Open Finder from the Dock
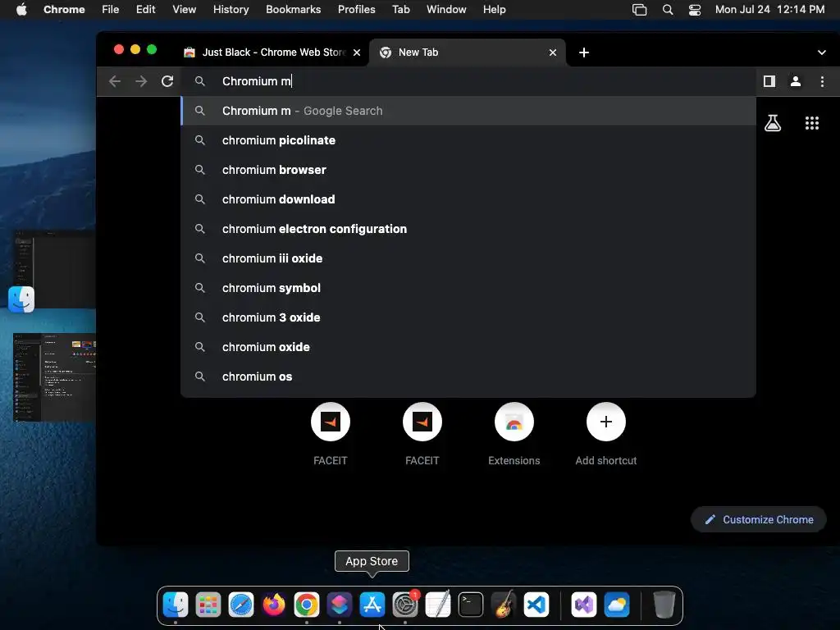 (176, 605)
